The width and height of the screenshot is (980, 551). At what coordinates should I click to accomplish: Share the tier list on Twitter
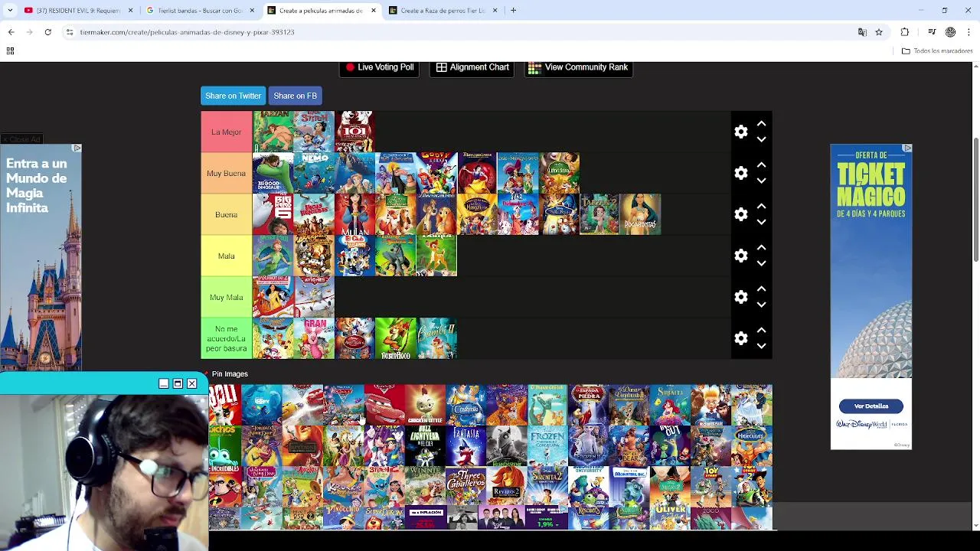tap(233, 96)
